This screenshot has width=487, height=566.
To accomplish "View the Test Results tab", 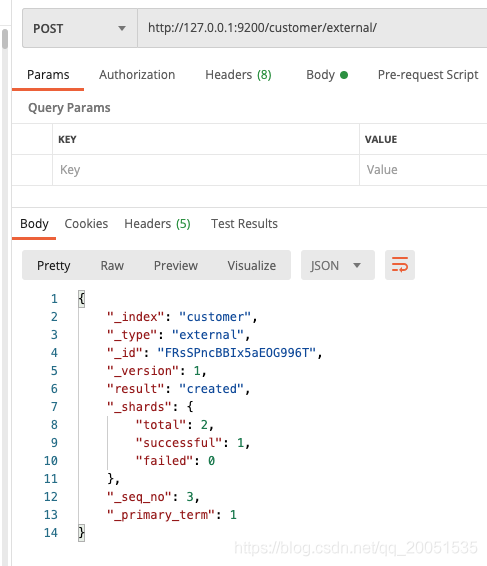I will pyautogui.click(x=244, y=224).
